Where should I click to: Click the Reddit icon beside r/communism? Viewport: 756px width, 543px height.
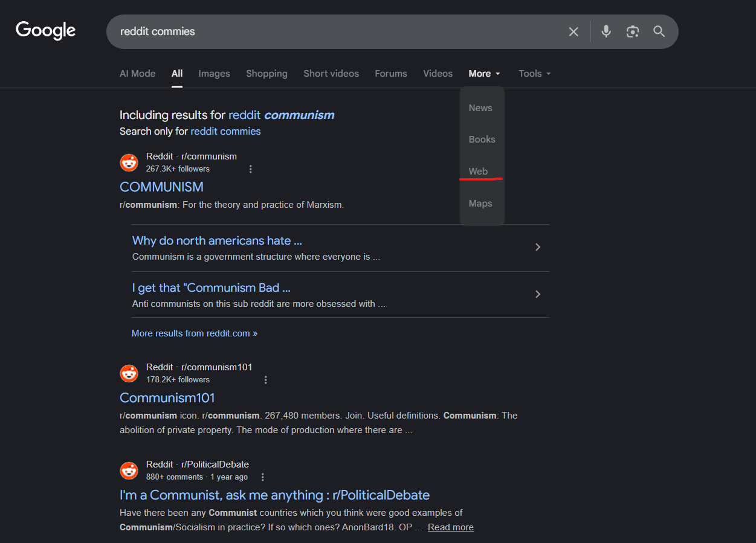pyautogui.click(x=129, y=163)
